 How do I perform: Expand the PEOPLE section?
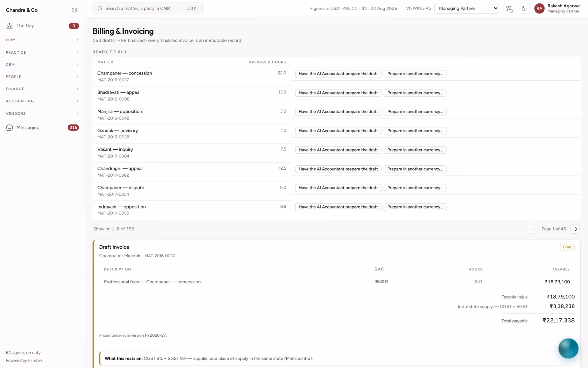pyautogui.click(x=42, y=77)
